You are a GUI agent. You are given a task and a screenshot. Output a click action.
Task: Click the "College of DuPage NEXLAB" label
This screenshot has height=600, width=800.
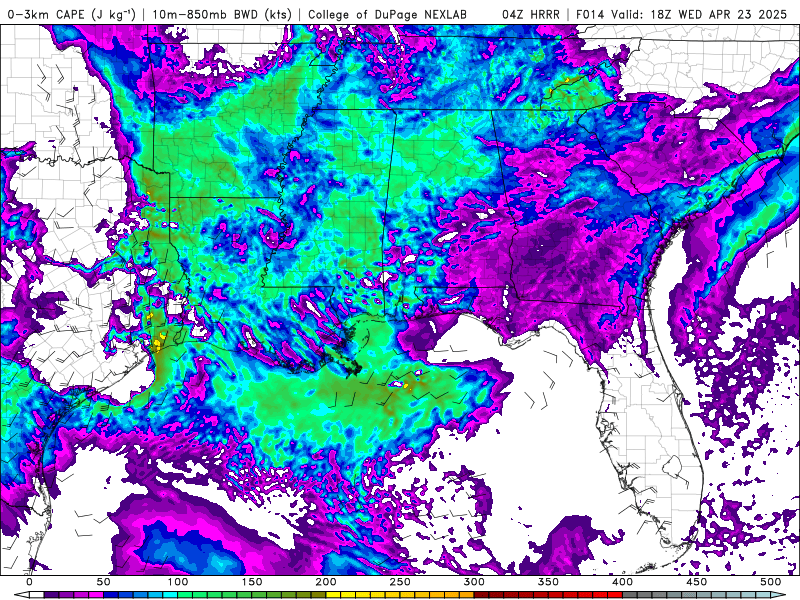coord(387,15)
